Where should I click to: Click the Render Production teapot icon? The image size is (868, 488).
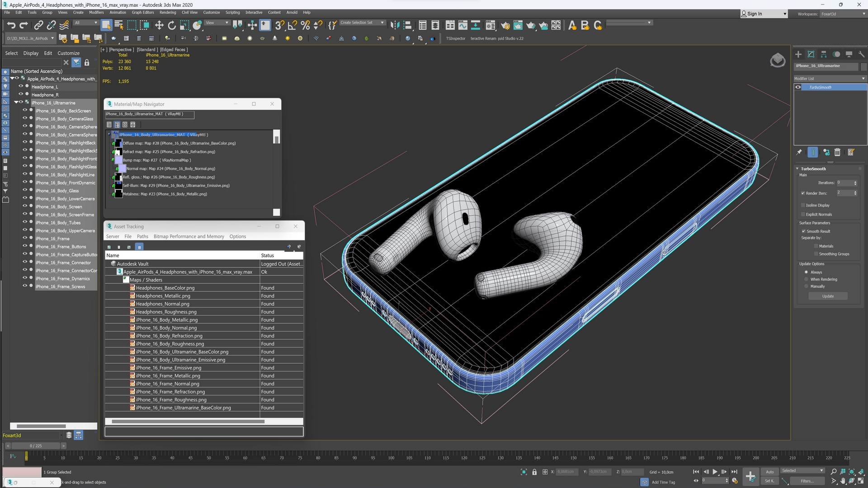pos(531,25)
